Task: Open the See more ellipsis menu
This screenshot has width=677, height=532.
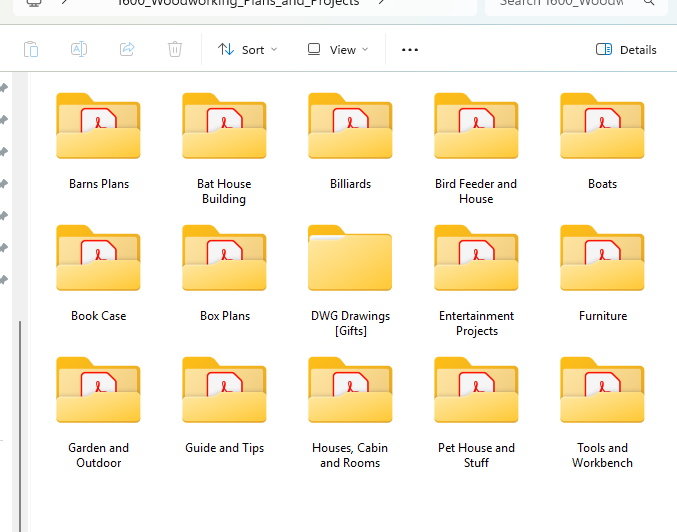Action: click(x=409, y=49)
